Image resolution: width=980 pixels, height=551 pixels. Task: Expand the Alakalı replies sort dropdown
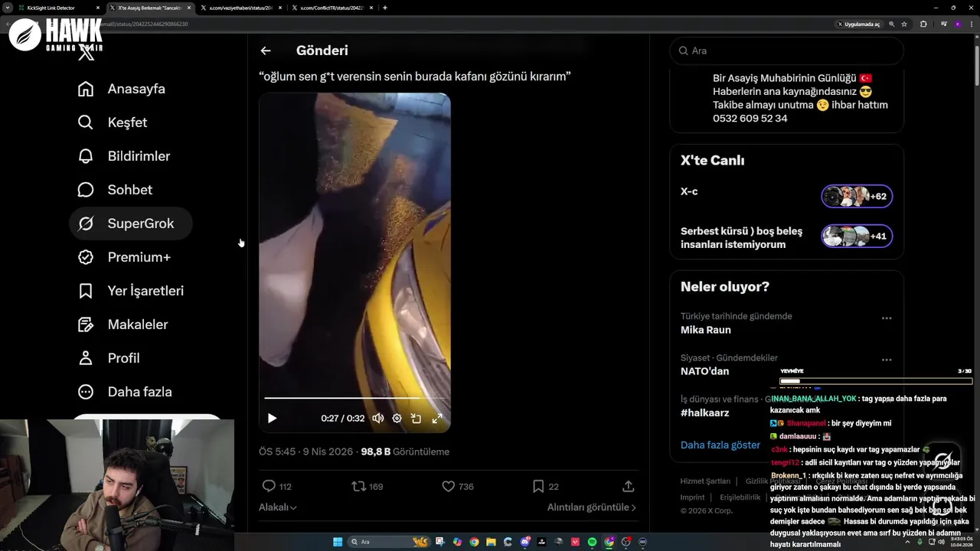tap(278, 507)
